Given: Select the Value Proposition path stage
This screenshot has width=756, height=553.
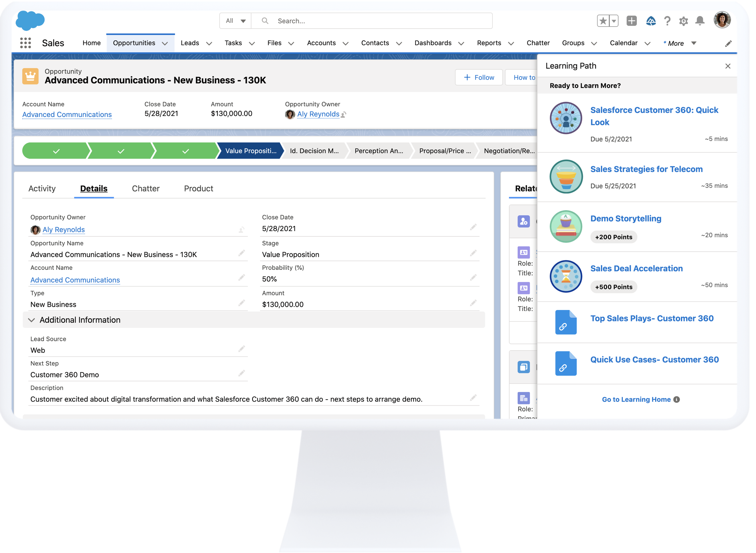Looking at the screenshot, I should (x=250, y=151).
